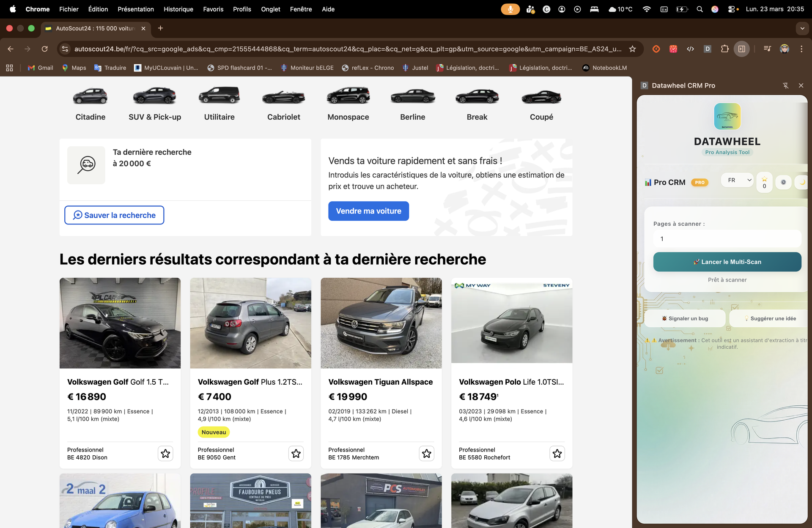Toggle dark mode moon button in Datawheel
Screen dimensions: 812x528
tap(802, 182)
